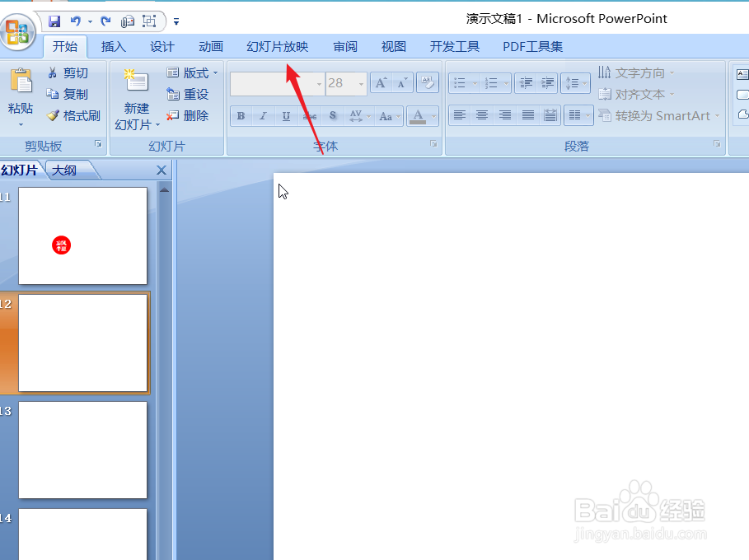Switch to the 大纲 outline tab
Viewport: 749px width, 560px height.
(65, 170)
